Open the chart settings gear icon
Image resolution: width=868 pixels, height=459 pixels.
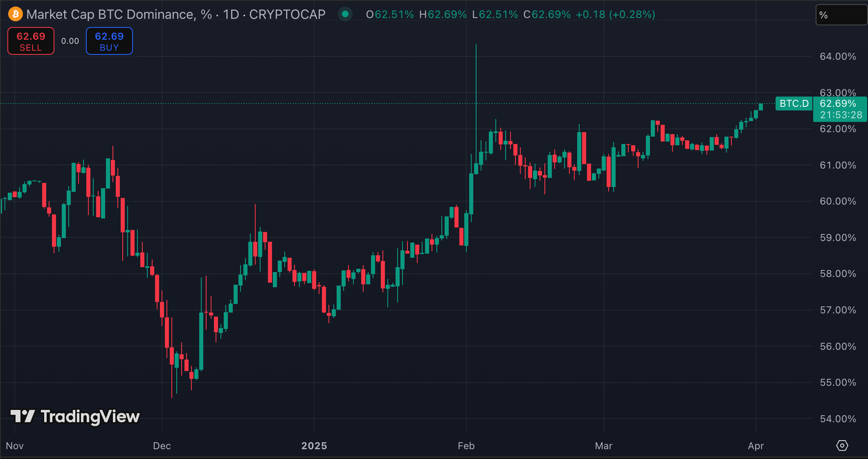[x=842, y=445]
